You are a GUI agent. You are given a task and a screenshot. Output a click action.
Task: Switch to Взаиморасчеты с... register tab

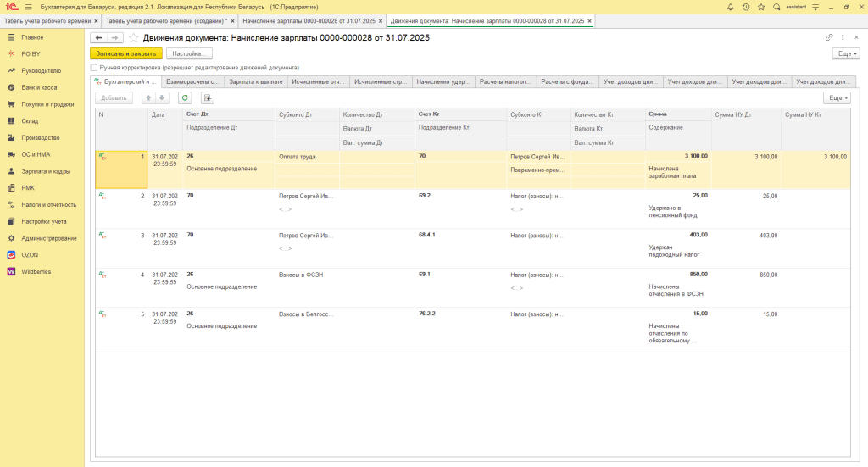[192, 82]
